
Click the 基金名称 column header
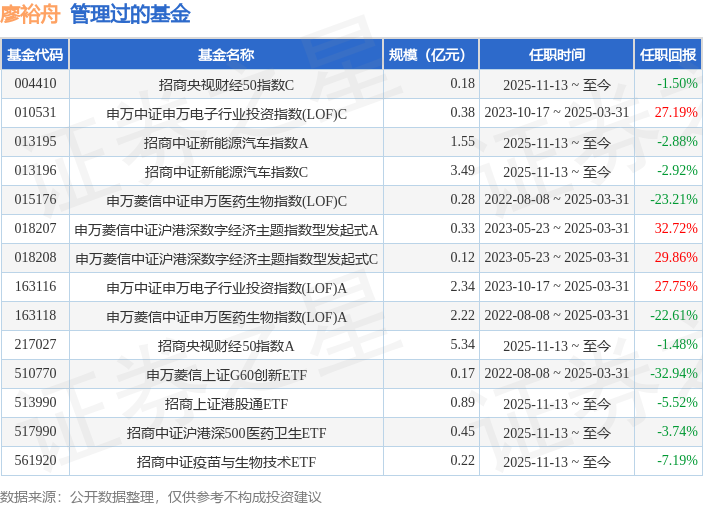click(226, 55)
